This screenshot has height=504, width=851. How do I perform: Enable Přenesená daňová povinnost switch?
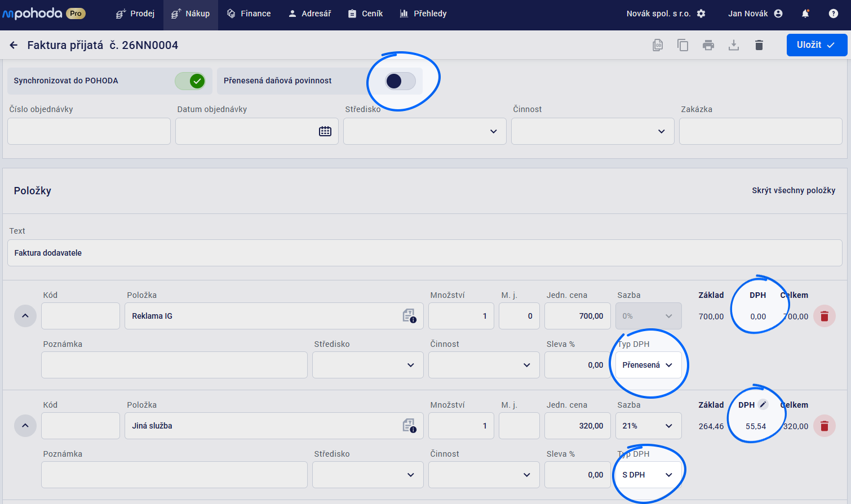pos(400,81)
